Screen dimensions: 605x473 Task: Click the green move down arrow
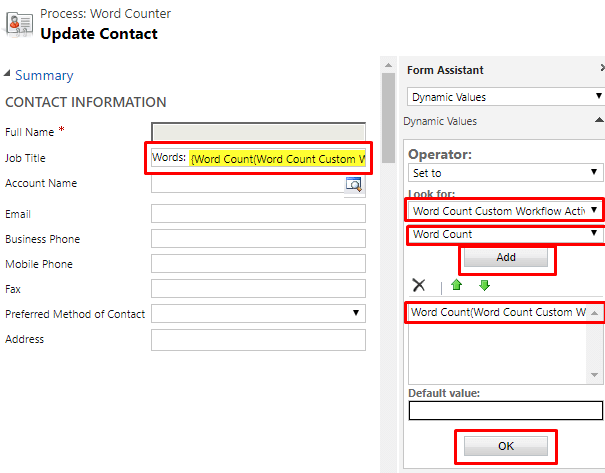point(484,285)
